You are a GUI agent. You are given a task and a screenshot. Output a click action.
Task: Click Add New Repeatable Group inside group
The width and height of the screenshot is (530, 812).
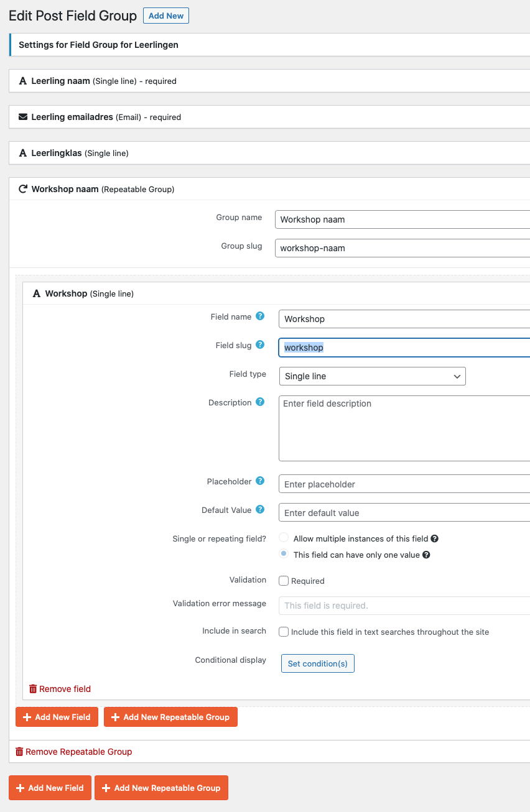click(x=170, y=717)
